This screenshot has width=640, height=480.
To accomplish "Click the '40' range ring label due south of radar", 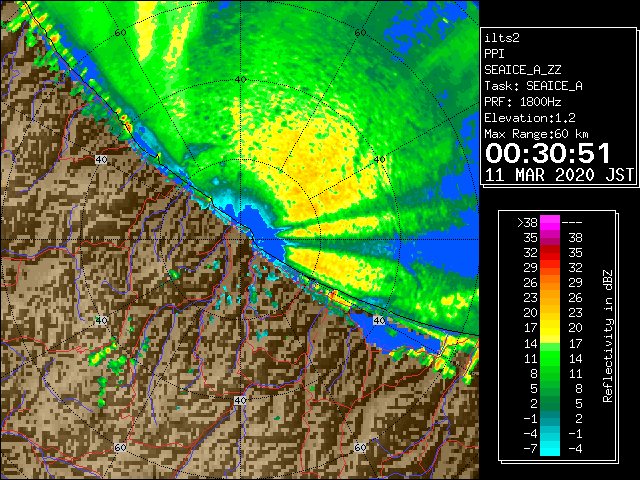I will [x=240, y=400].
